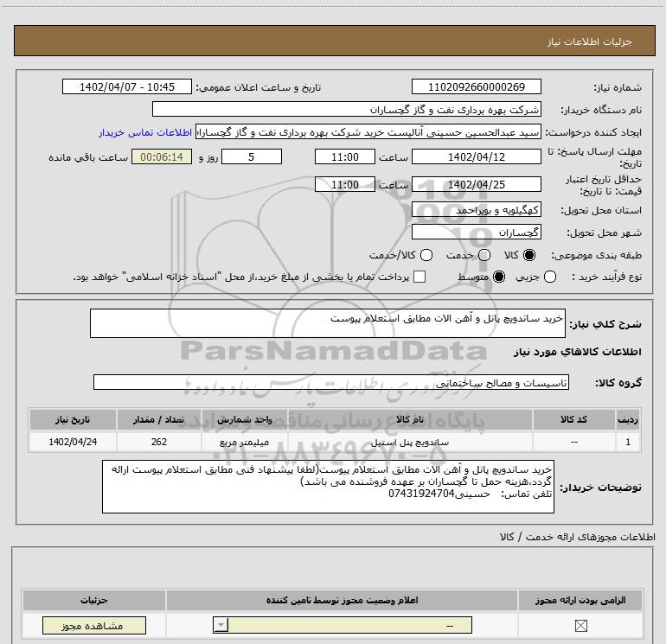The width and height of the screenshot is (666, 644).
Task: Click the ردیف column header
Action: click(x=628, y=419)
